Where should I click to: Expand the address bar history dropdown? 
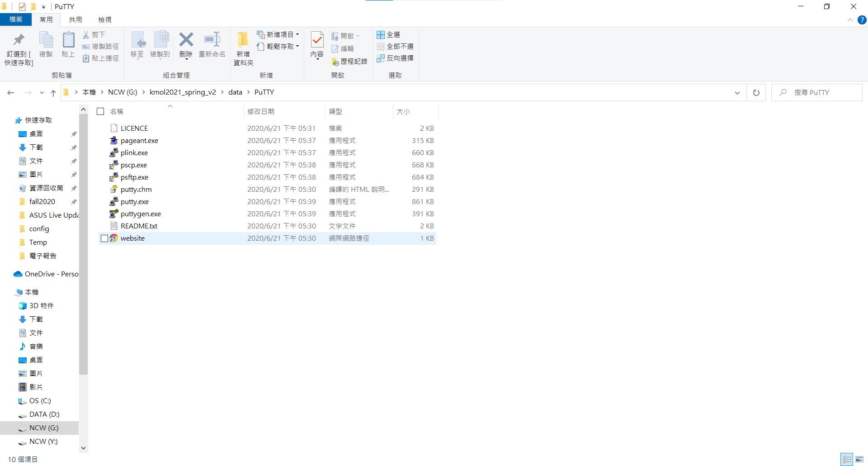737,93
